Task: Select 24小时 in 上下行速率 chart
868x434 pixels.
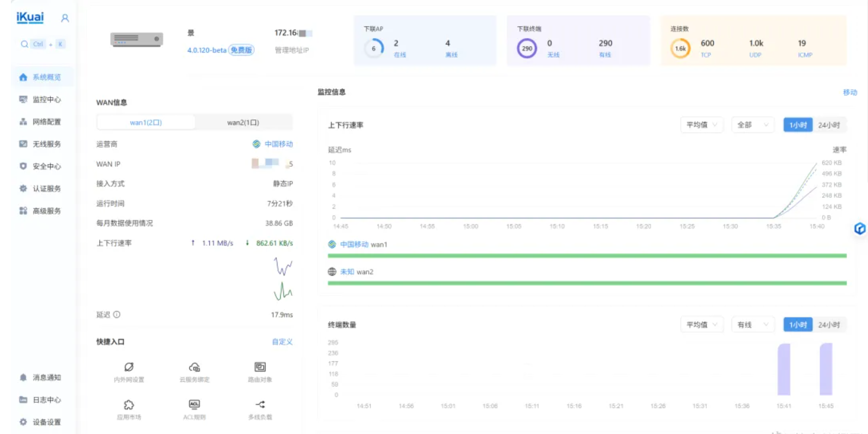Action: click(x=829, y=125)
